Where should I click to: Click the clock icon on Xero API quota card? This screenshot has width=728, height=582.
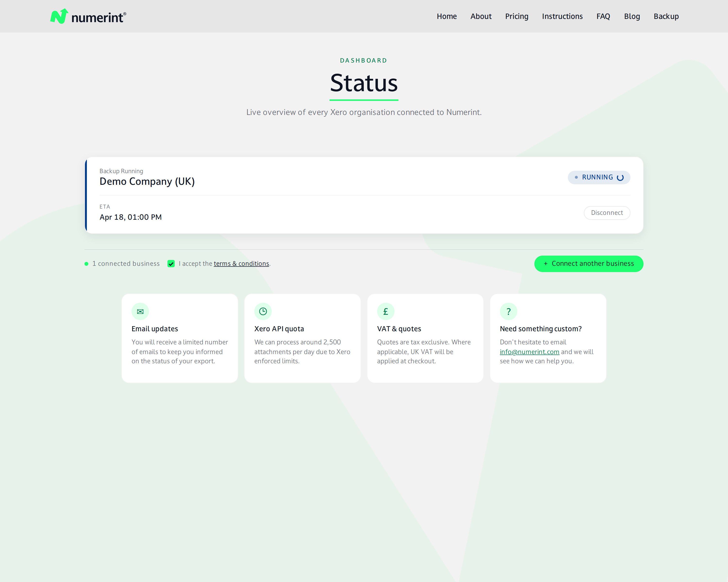click(263, 311)
